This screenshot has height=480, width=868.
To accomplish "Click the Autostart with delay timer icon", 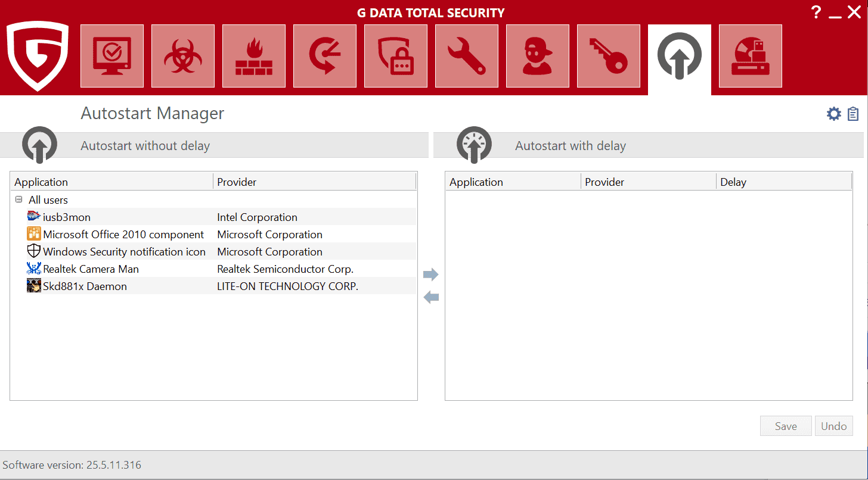I will 475,145.
